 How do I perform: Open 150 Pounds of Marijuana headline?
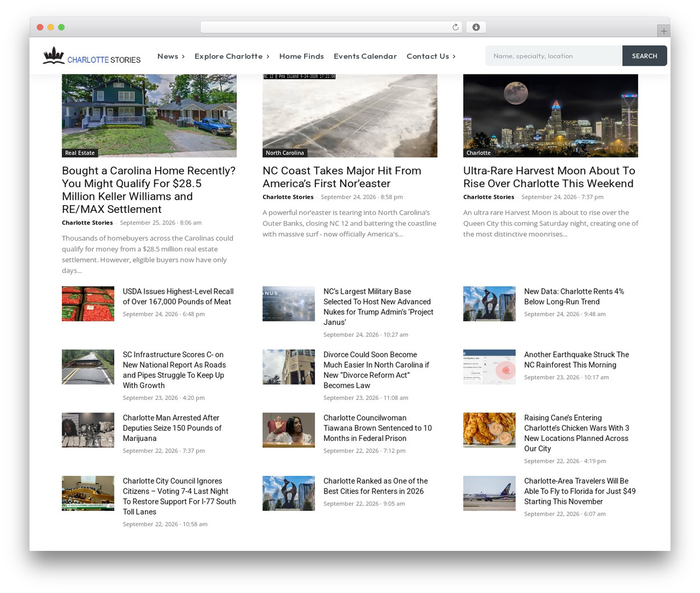172,428
